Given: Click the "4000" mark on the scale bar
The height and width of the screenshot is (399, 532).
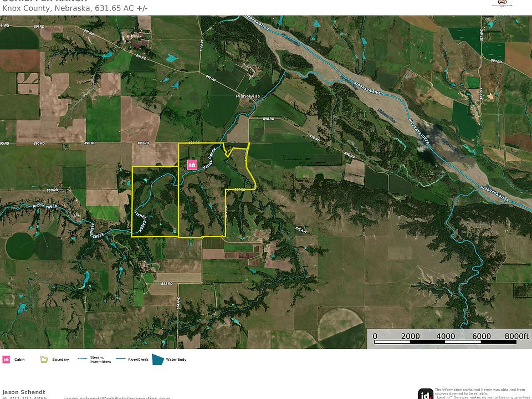Looking at the screenshot, I should [x=446, y=336].
